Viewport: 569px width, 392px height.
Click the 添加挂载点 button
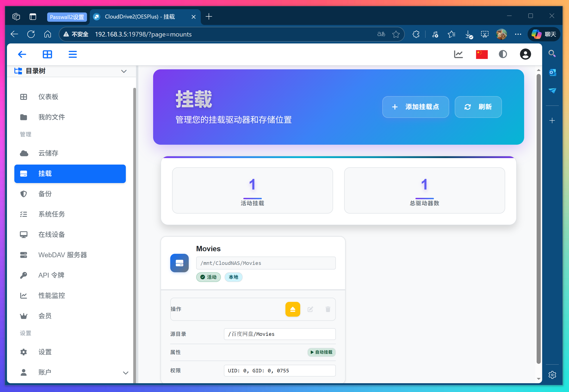pyautogui.click(x=415, y=107)
